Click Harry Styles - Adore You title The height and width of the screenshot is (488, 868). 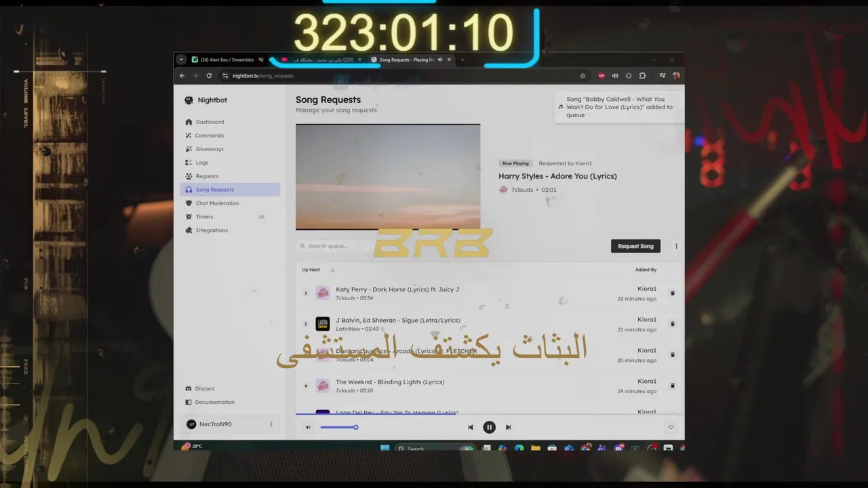(x=557, y=176)
